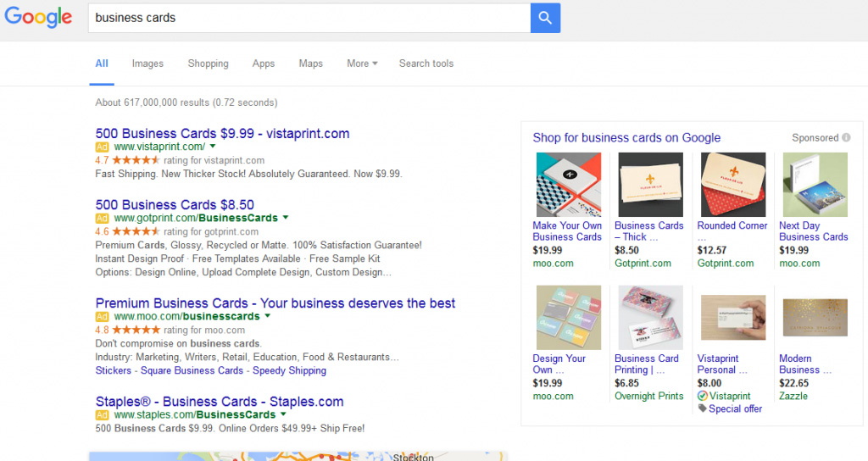Follow the Square Business Cards sitelink

(192, 370)
